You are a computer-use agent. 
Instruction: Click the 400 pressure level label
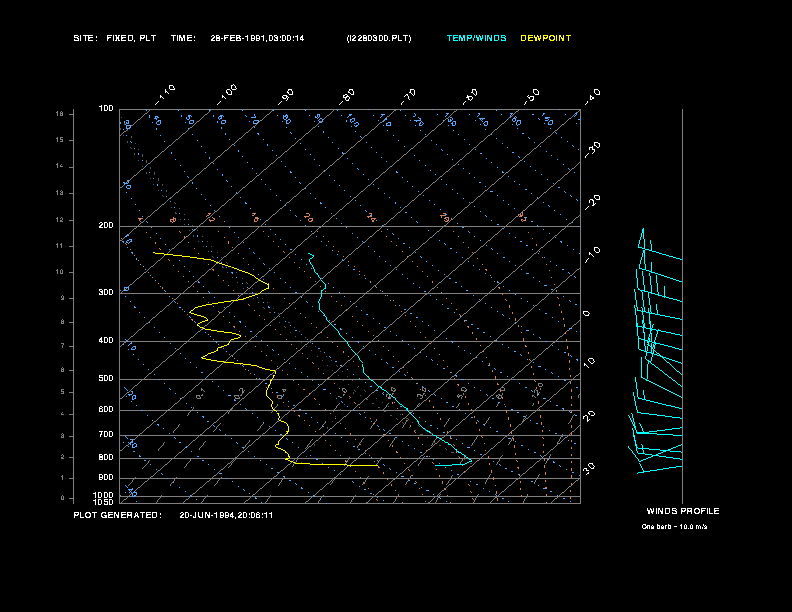[106, 340]
